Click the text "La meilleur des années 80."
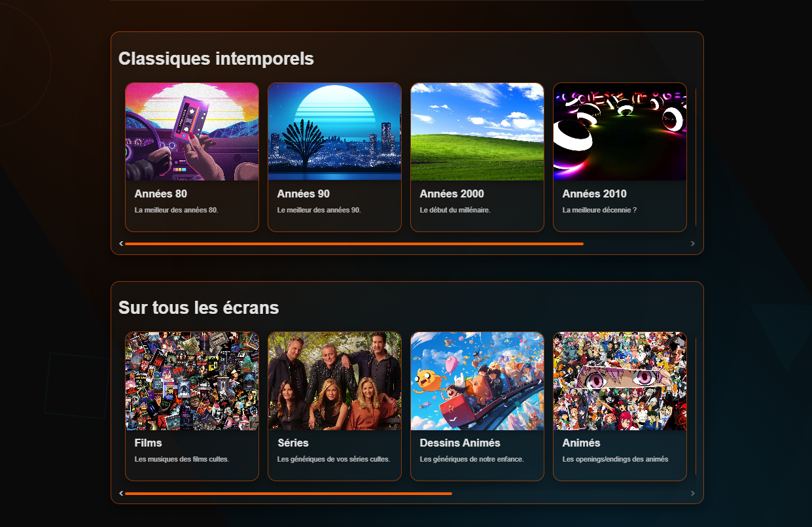 177,211
